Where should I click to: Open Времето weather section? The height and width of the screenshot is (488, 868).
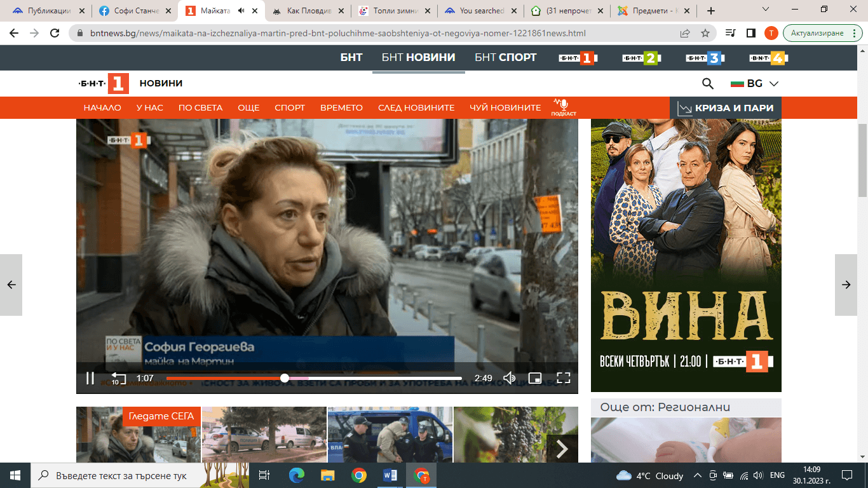pyautogui.click(x=341, y=107)
